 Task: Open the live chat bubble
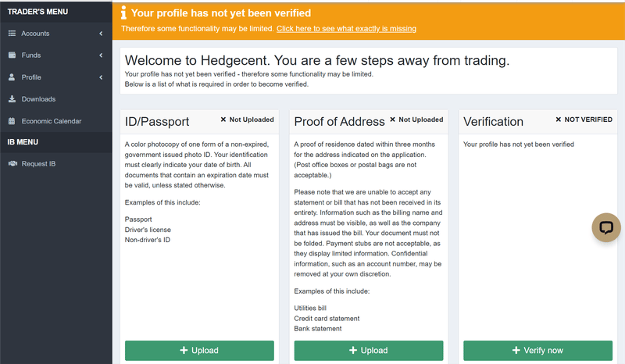pyautogui.click(x=606, y=227)
